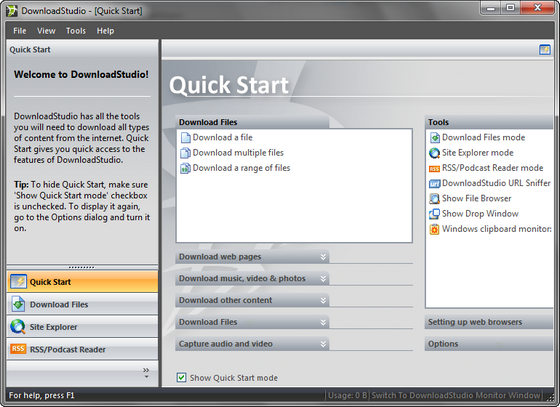
Task: Click the Download Files sidebar icon
Action: pyautogui.click(x=18, y=304)
